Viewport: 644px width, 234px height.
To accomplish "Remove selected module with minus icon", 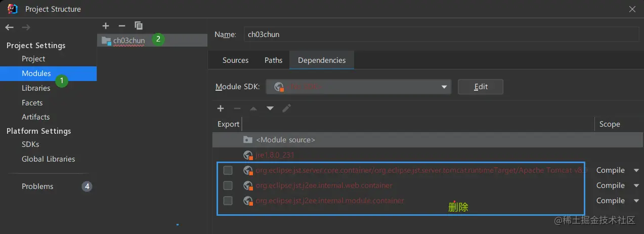I will (x=121, y=25).
